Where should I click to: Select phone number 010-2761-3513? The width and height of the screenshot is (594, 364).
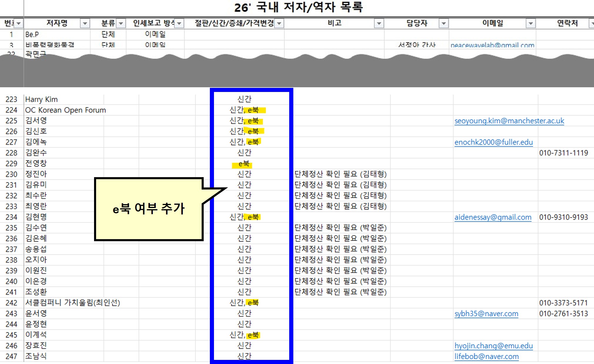pyautogui.click(x=563, y=313)
